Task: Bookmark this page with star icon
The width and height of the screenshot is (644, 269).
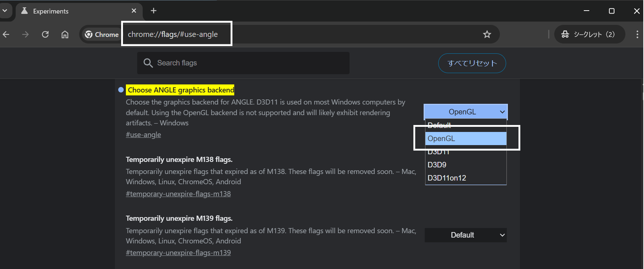Action: click(487, 34)
